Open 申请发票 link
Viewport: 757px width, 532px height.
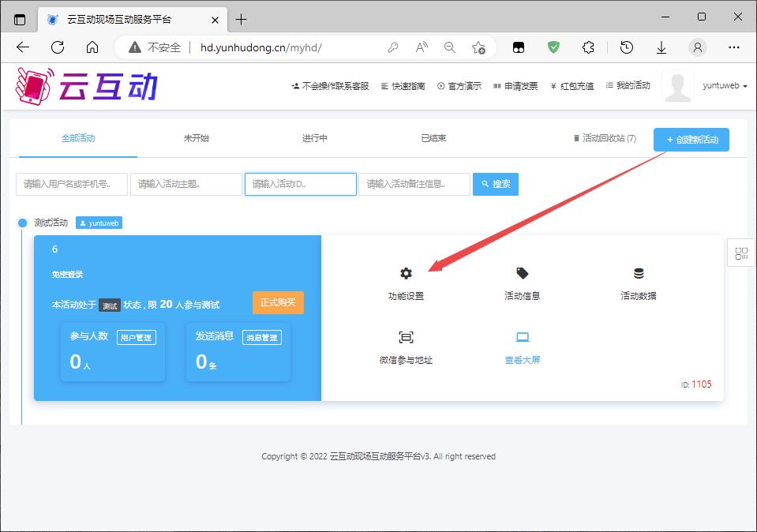(515, 86)
